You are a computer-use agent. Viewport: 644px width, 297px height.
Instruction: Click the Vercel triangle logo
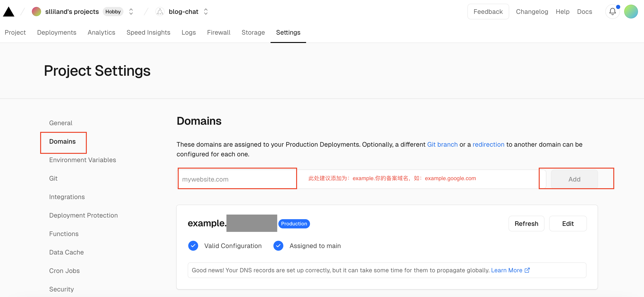click(x=9, y=12)
